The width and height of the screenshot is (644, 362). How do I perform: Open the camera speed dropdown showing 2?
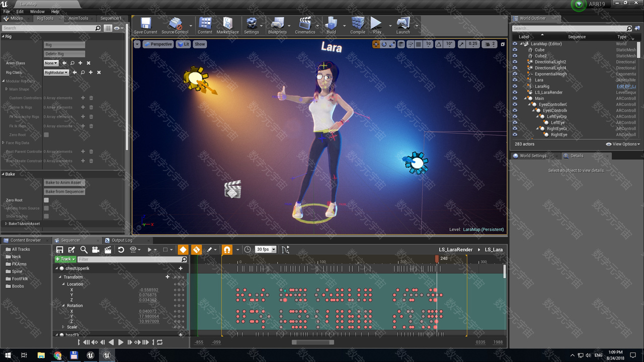click(490, 44)
